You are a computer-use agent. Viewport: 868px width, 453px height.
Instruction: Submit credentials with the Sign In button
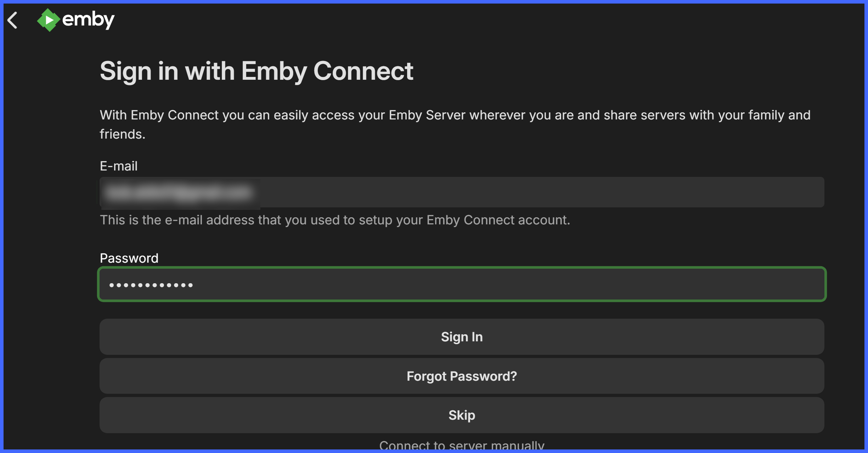[x=462, y=336]
